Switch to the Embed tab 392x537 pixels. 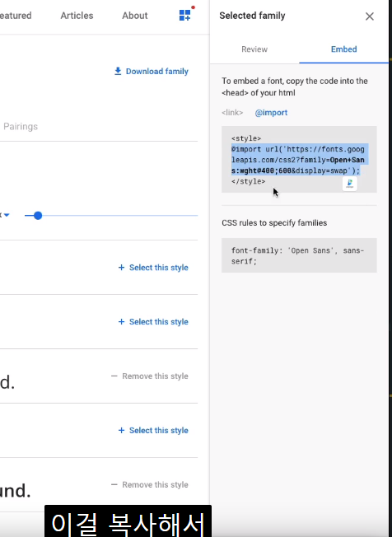(x=343, y=49)
